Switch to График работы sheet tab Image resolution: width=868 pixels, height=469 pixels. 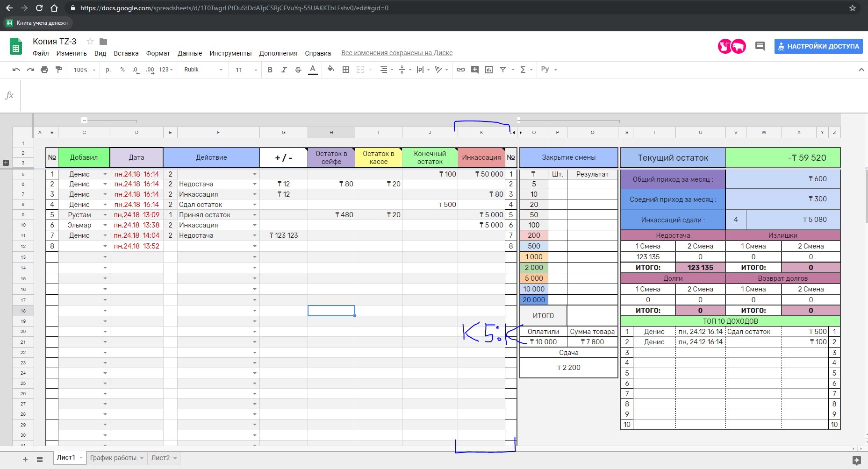pos(114,458)
